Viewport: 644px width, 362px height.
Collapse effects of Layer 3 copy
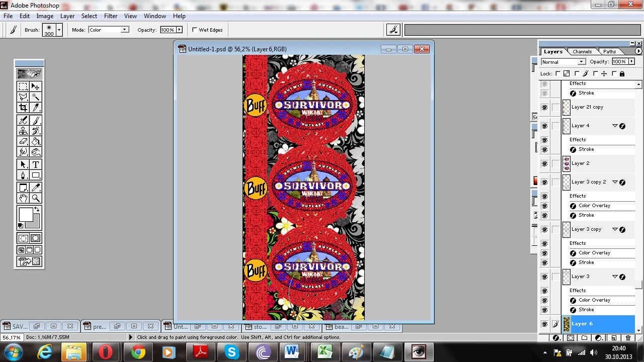(x=615, y=229)
